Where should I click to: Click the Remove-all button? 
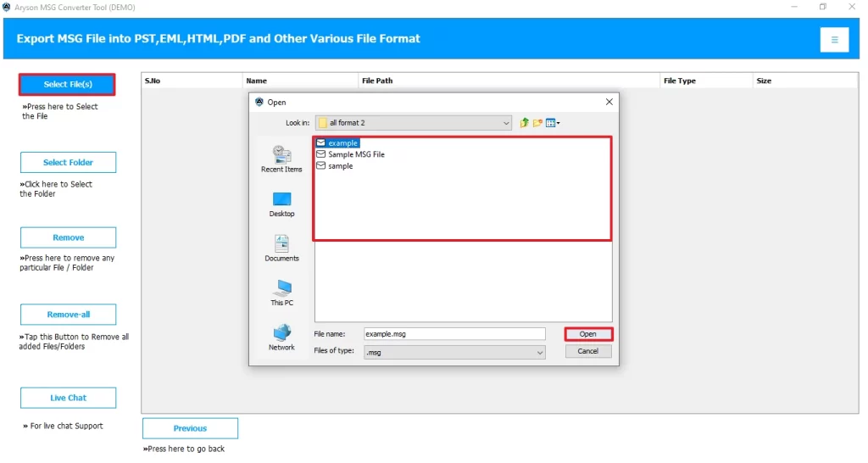[68, 315]
